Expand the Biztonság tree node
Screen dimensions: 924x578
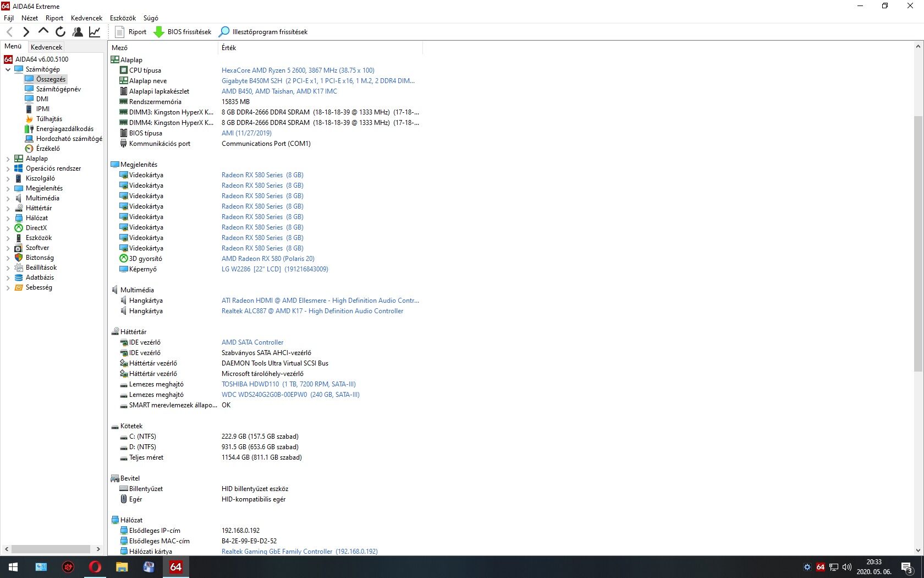[x=8, y=258]
